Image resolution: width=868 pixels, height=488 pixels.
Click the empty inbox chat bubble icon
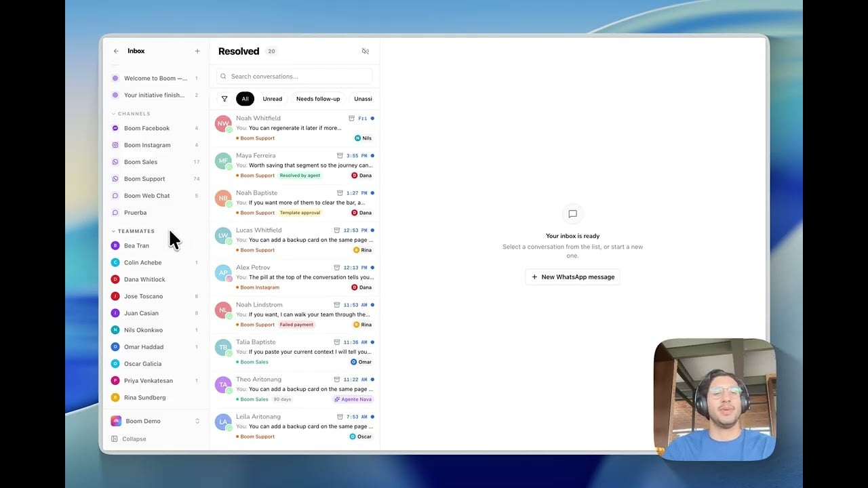(572, 214)
